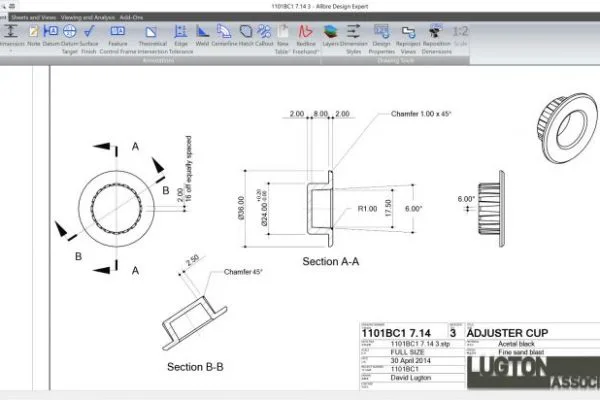The image size is (600, 400).
Task: Click the Drawing Tools ribbon group label
Action: 396,60
